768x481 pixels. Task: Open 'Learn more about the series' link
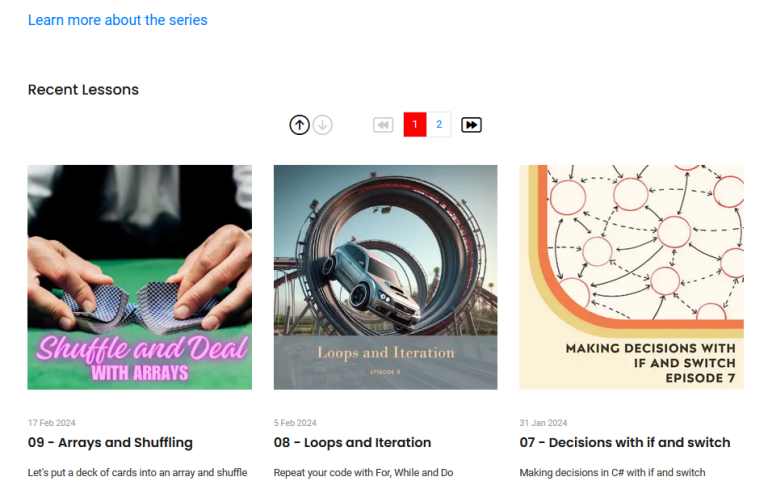pyautogui.click(x=118, y=20)
